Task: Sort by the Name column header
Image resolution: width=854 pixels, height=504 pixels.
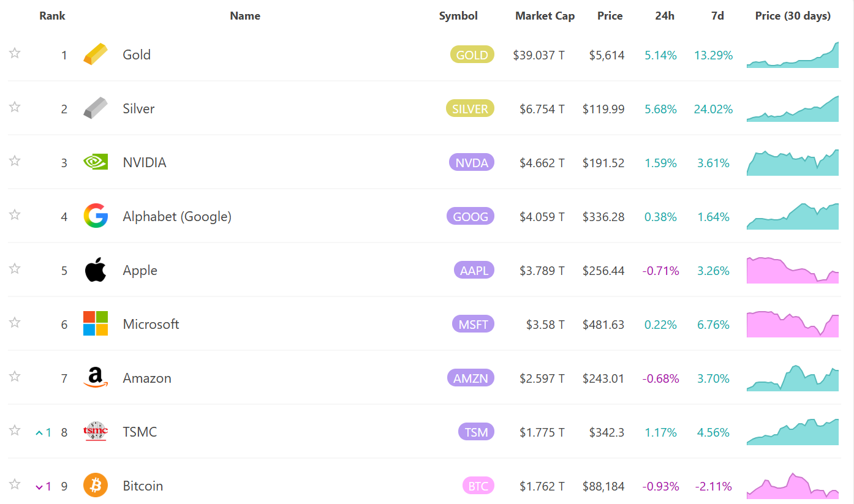Action: click(245, 16)
